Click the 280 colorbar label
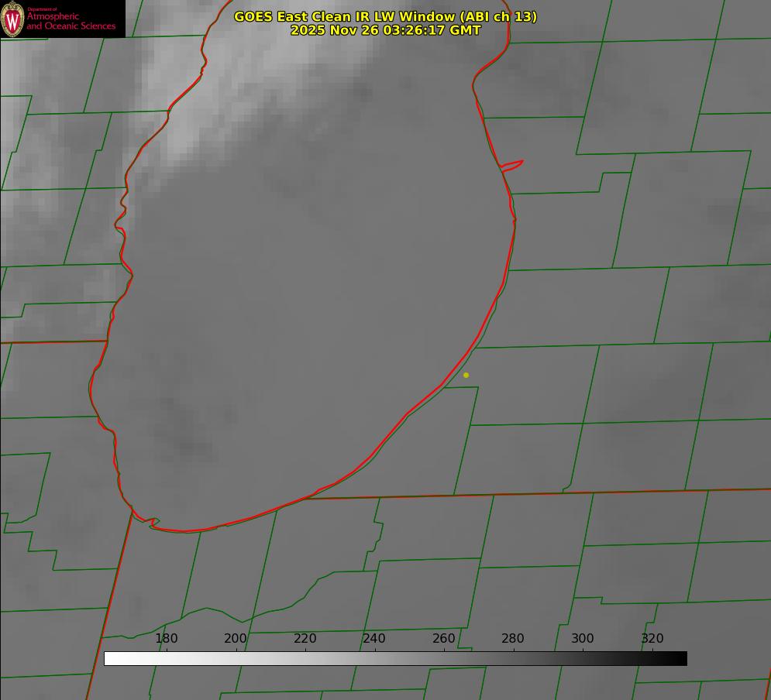 coord(513,638)
